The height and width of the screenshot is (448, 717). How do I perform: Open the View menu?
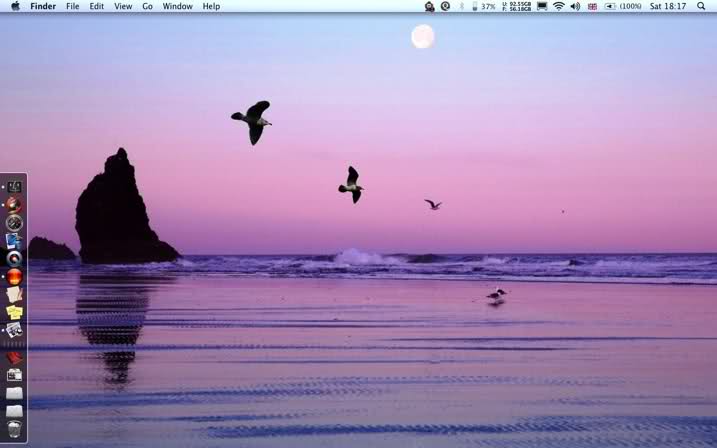pos(123,6)
